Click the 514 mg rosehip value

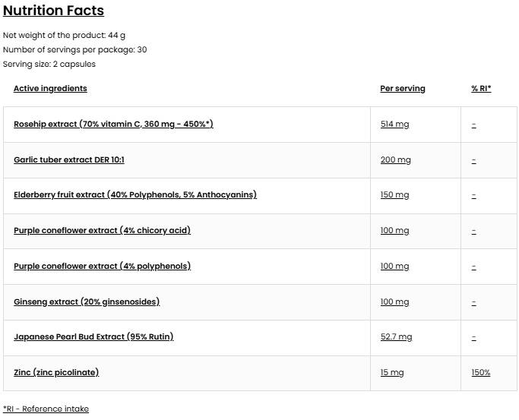pyautogui.click(x=394, y=125)
